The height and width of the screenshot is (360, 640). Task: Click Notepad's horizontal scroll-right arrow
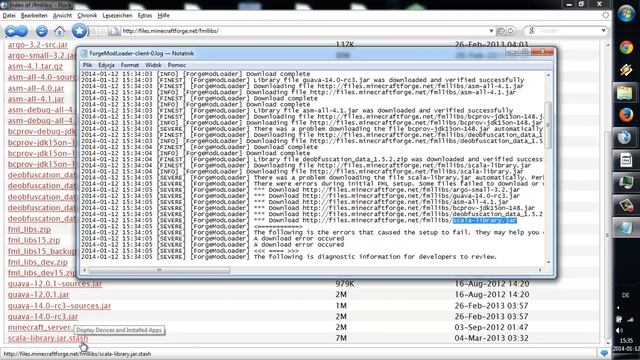tap(540, 270)
